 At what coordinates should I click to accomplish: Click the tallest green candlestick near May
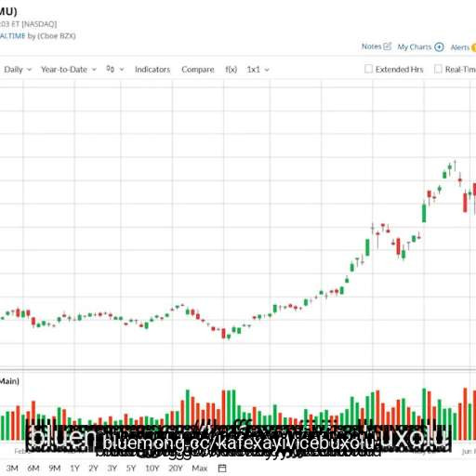point(424,212)
